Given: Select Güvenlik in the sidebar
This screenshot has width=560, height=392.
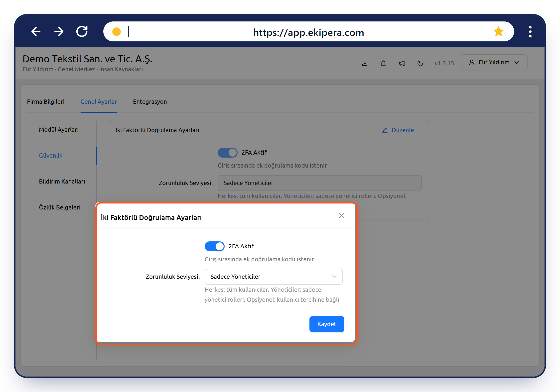Looking at the screenshot, I should click(51, 156).
